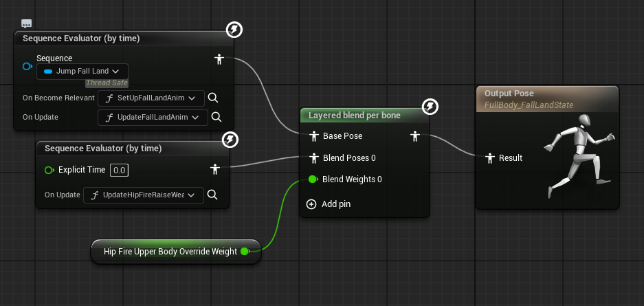This screenshot has height=306, width=644.
Task: Browse to SetUpFallLandAnim function with magnifier
Action: pos(213,98)
